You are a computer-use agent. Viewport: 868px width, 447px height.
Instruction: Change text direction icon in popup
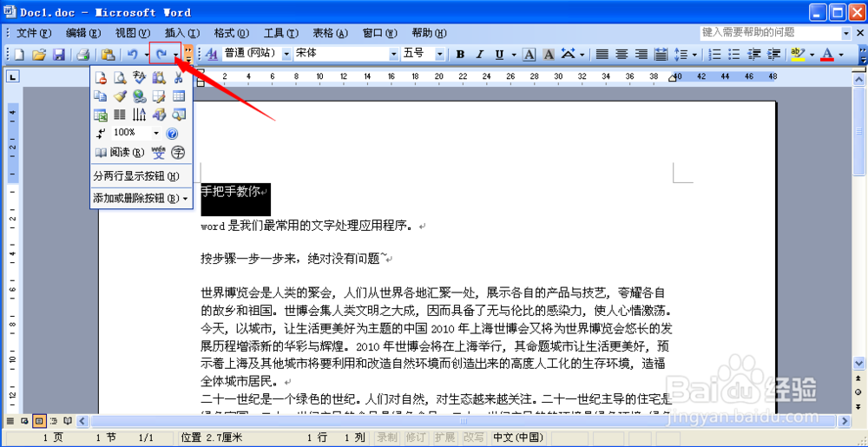(139, 115)
